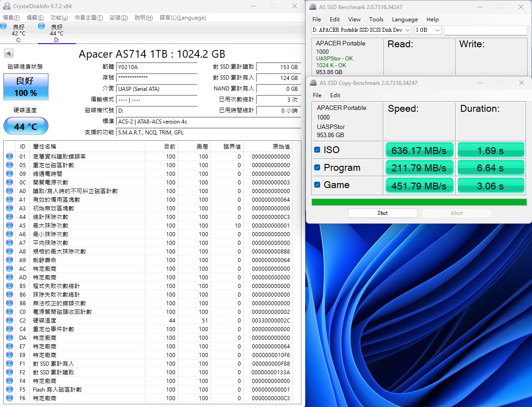Click the Apacer AS714 1TB disk title
This screenshot has height=407, width=532.
pyautogui.click(x=152, y=54)
